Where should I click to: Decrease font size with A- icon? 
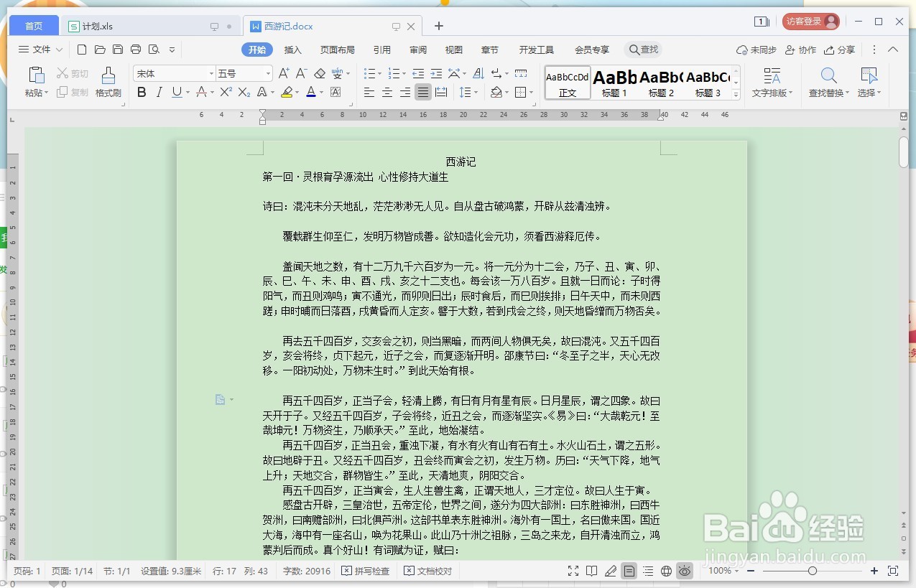[302, 73]
